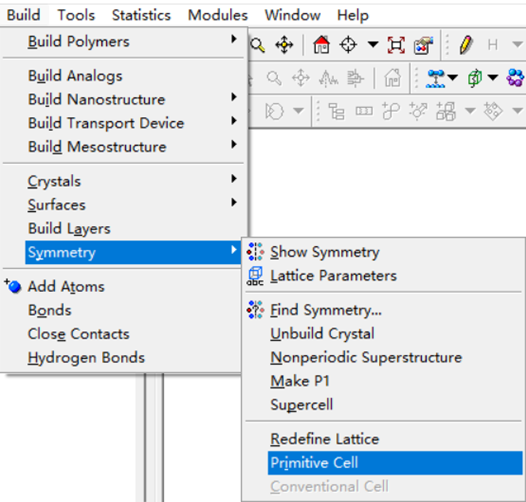Select the highlighted Symmetry menu entry
The image size is (526, 502).
[133, 252]
